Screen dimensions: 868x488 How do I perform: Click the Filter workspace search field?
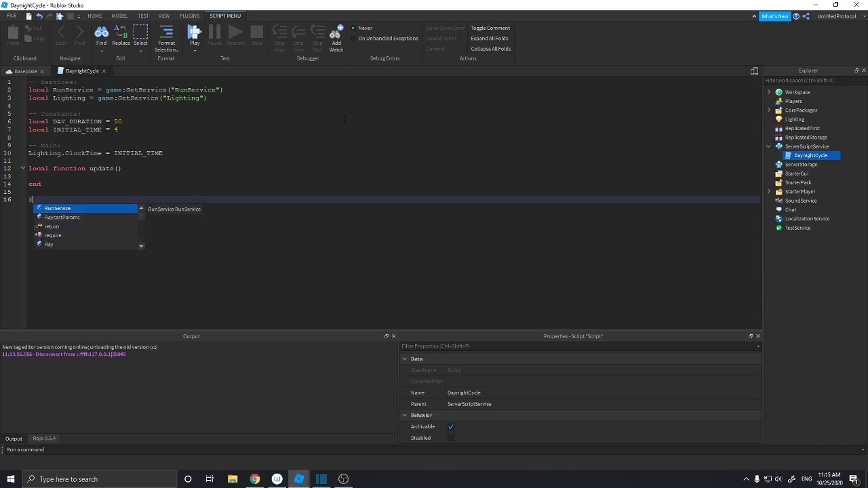click(814, 81)
